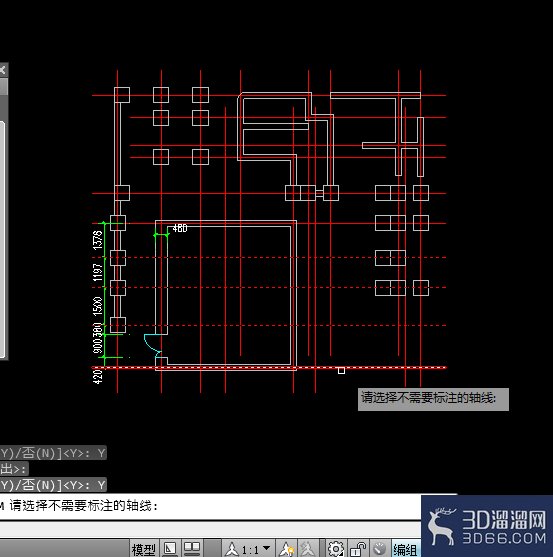Viewport: 553px width, 557px height.
Task: Select the 1376 dimension text
Action: [x=97, y=240]
